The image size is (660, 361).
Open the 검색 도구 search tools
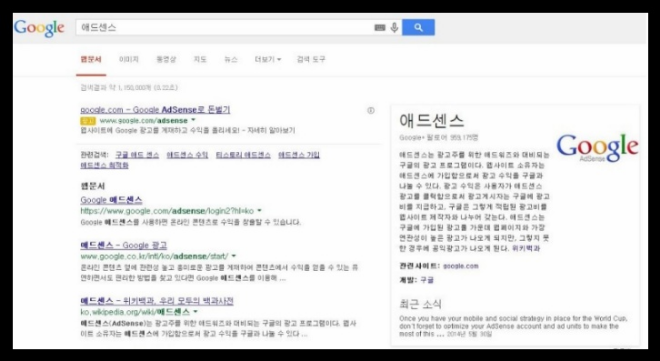click(x=311, y=59)
